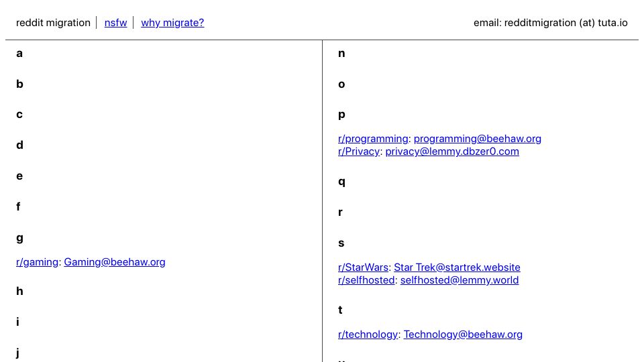Click the letter 's' section heading

341,243
